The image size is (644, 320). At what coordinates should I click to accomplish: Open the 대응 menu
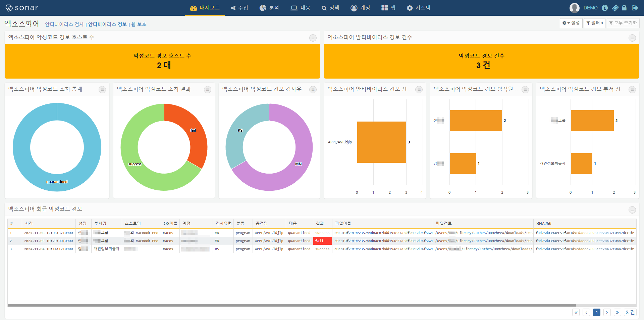pos(300,8)
